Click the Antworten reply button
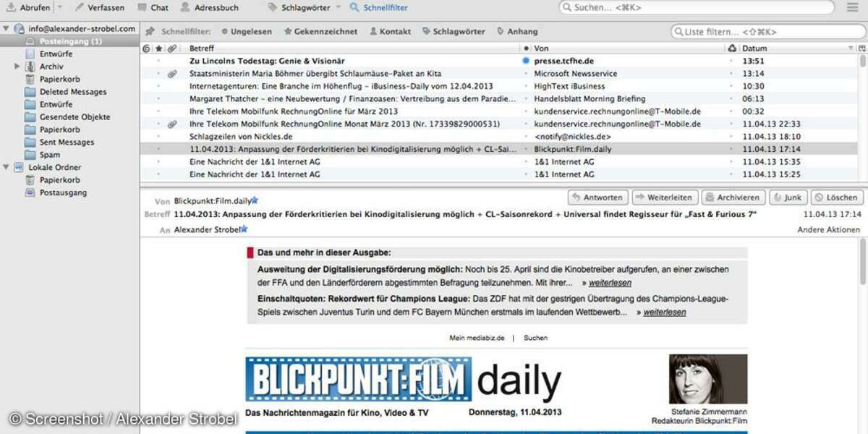This screenshot has width=868, height=434. pyautogui.click(x=597, y=197)
